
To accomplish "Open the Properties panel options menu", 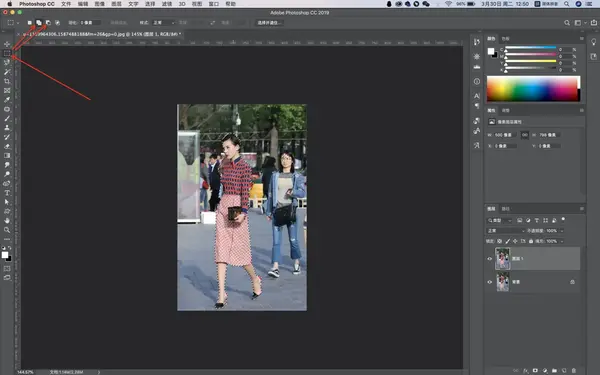I will 582,110.
